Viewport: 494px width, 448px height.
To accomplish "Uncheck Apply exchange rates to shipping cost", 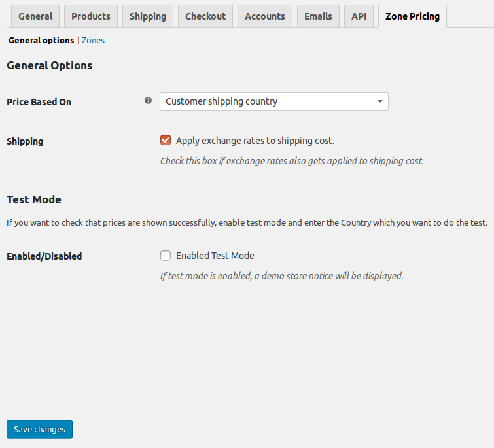I will tap(166, 140).
